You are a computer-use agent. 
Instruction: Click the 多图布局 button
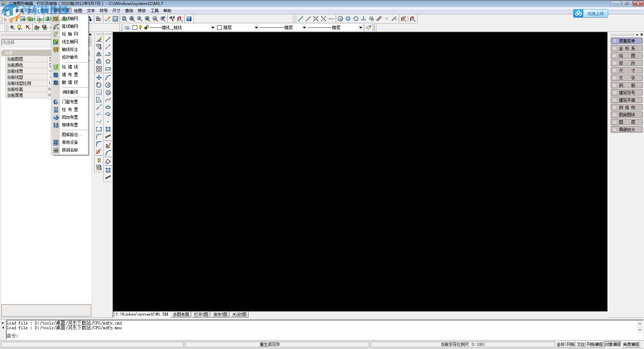click(181, 314)
